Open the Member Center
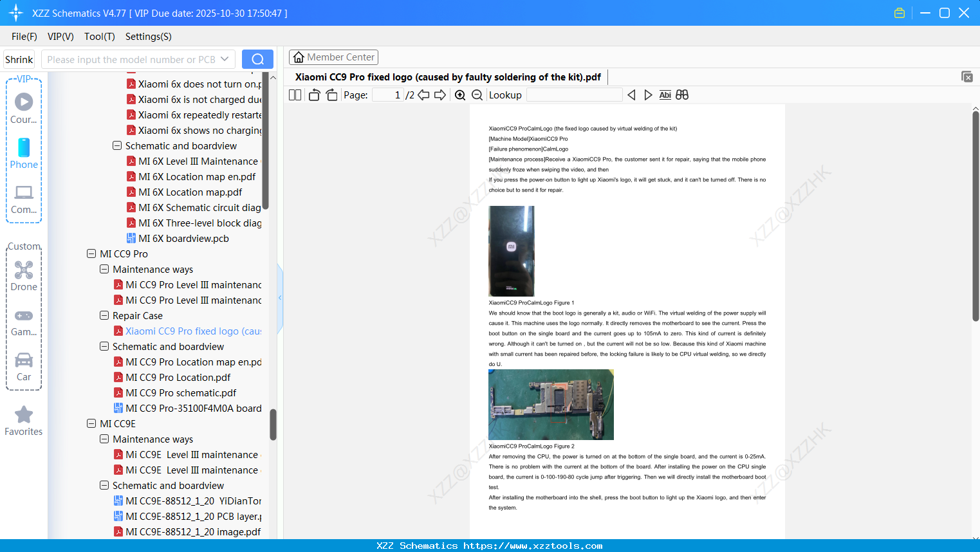Image resolution: width=980 pixels, height=552 pixels. point(333,57)
